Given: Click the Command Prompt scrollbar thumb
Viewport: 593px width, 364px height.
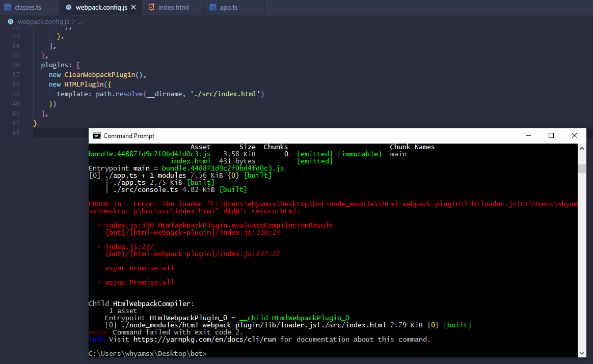Looking at the screenshot, I should pos(582,169).
